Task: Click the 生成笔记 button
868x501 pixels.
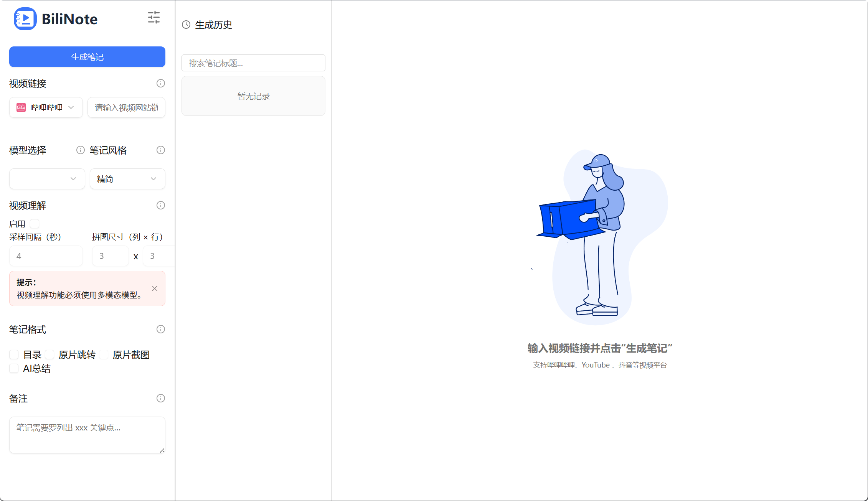Action: [87, 57]
